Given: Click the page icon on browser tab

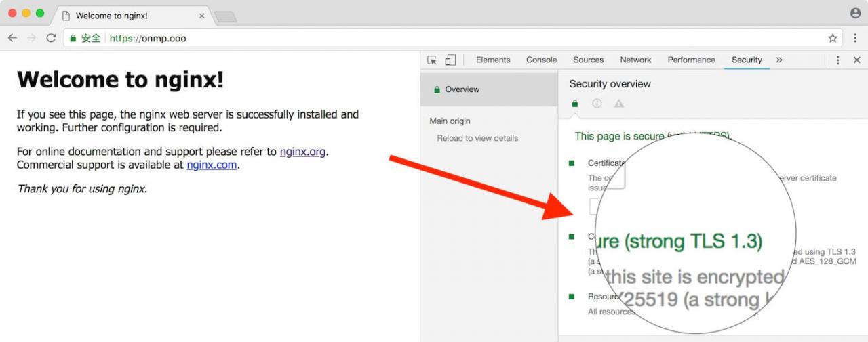Looking at the screenshot, I should 66,15.
